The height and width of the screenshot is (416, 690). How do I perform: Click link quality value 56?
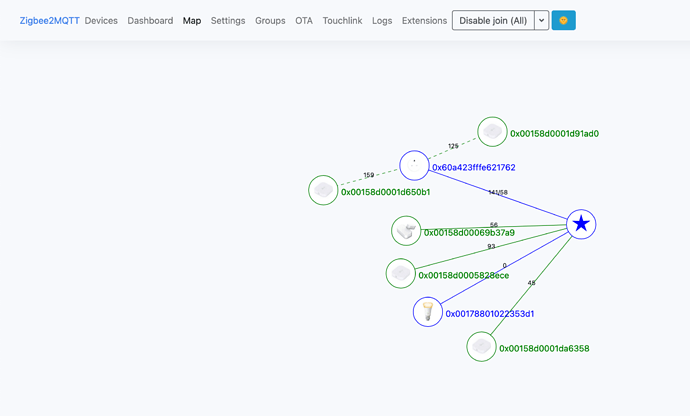(494, 225)
